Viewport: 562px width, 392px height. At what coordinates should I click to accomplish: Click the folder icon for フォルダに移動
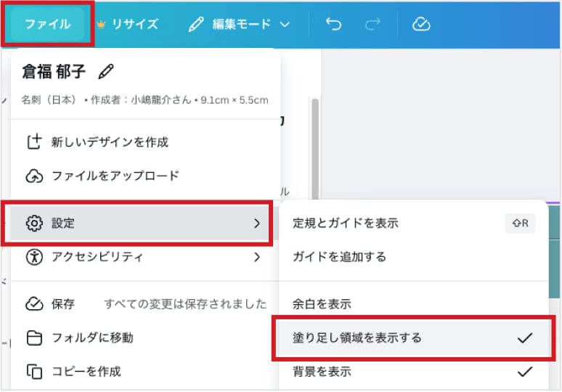click(x=34, y=338)
